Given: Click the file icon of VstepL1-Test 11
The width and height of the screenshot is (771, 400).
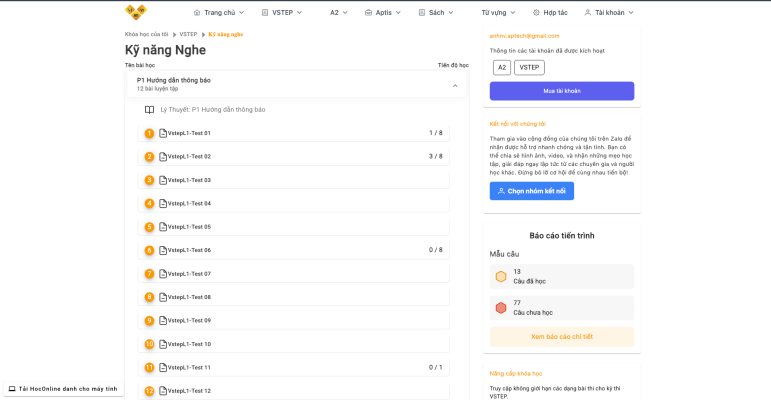Looking at the screenshot, I should point(163,368).
